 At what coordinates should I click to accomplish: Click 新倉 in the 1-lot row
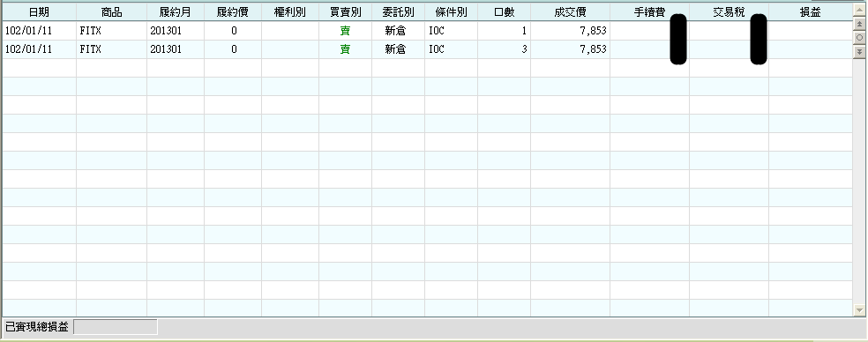395,31
